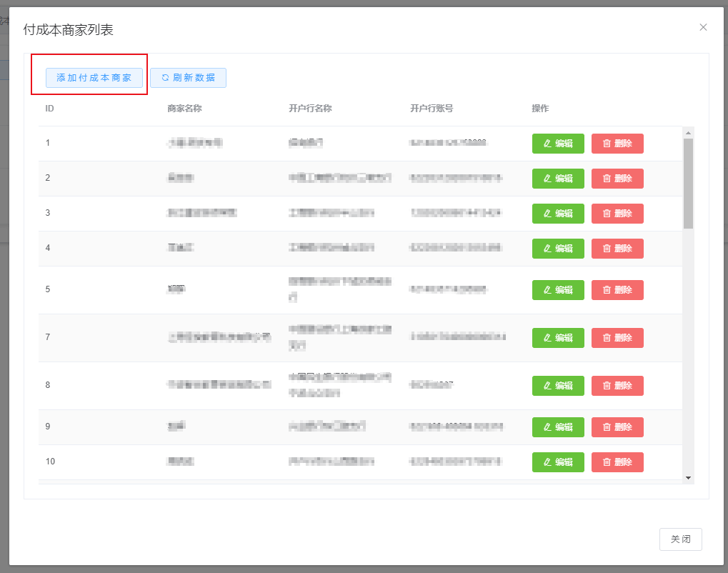Click scrollbar down arrow in table
The width and height of the screenshot is (728, 573).
pos(688,477)
